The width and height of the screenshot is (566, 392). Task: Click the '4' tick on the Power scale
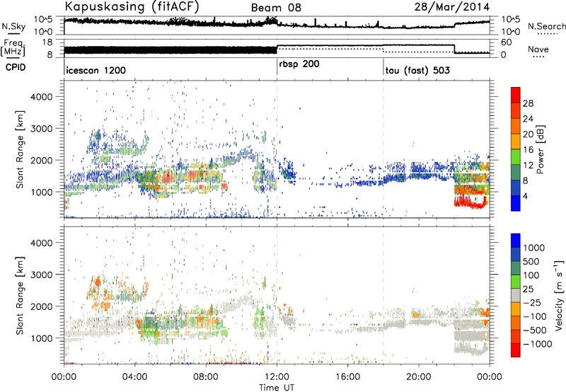pyautogui.click(x=526, y=197)
